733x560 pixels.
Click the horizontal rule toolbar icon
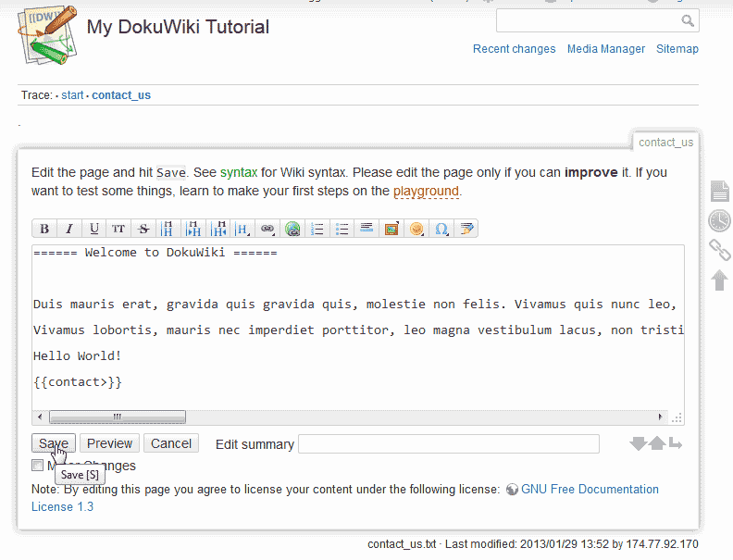367,229
